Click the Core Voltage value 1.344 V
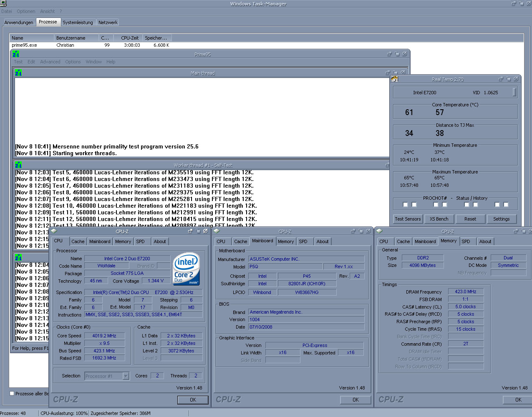Viewport: 532px width, 417px height. (x=156, y=281)
